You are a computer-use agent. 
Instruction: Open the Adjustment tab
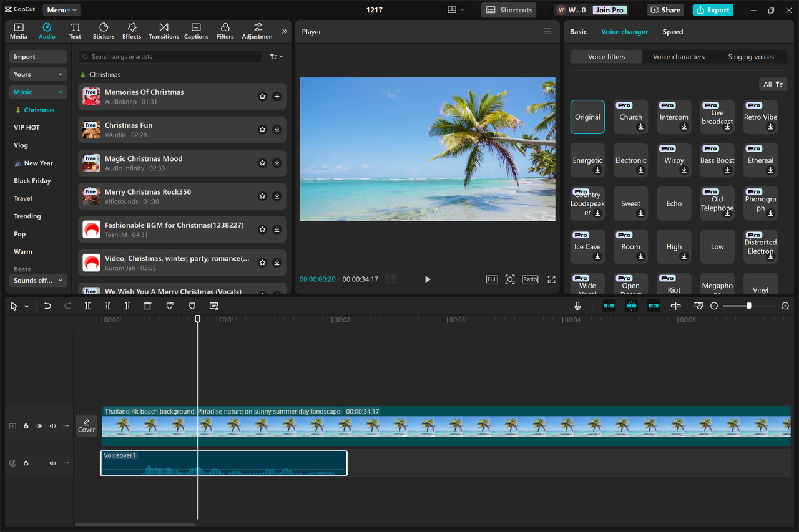click(257, 31)
